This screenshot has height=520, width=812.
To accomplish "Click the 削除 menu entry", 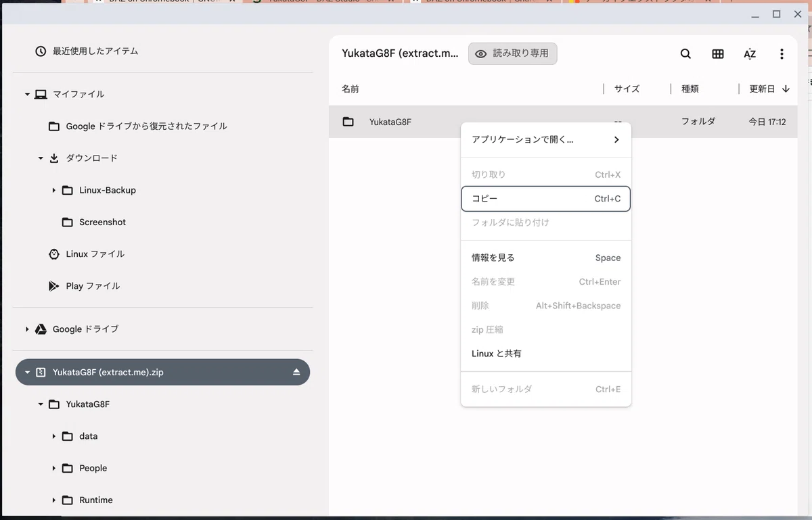I will [546, 306].
